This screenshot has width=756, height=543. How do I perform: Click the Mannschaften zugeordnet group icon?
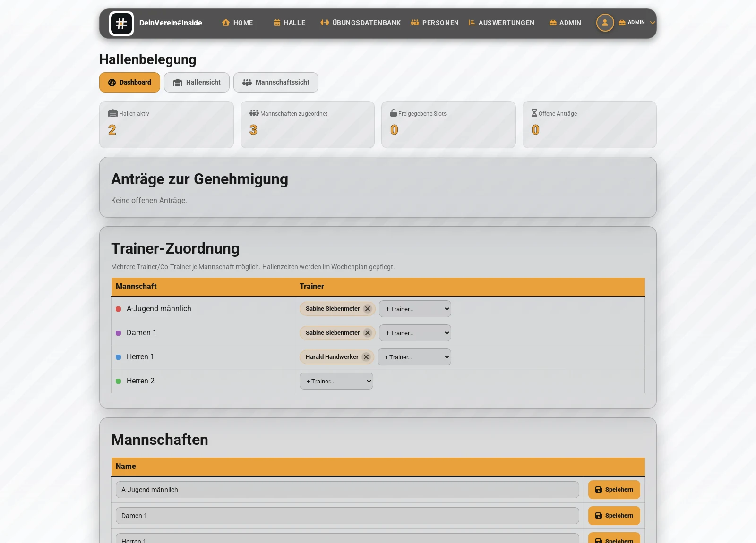coord(254,113)
